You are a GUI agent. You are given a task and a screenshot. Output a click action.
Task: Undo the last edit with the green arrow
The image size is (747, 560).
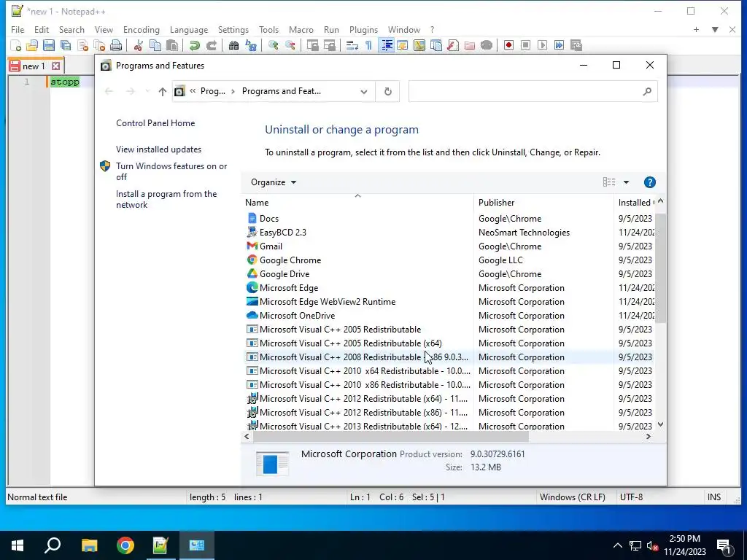(x=194, y=46)
